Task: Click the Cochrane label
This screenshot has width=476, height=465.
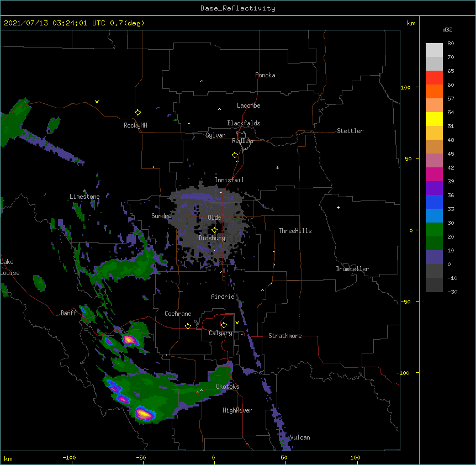Action: (178, 314)
